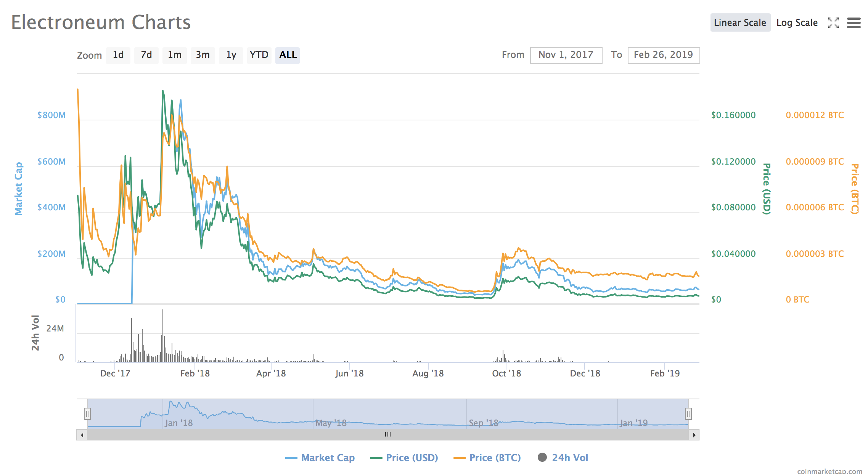This screenshot has height=474, width=868.
Task: Select the YTD zoom option
Action: (259, 55)
